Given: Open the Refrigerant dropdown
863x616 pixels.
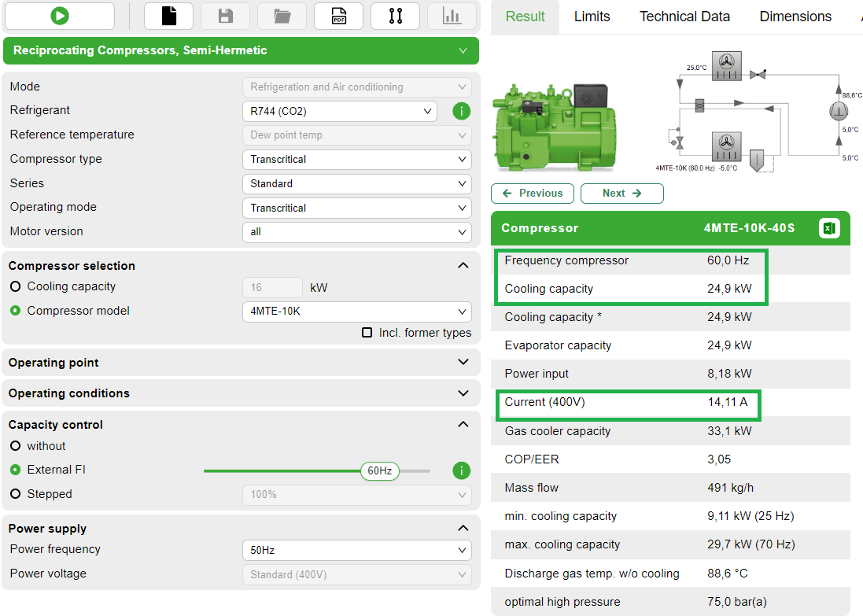Looking at the screenshot, I should 339,111.
